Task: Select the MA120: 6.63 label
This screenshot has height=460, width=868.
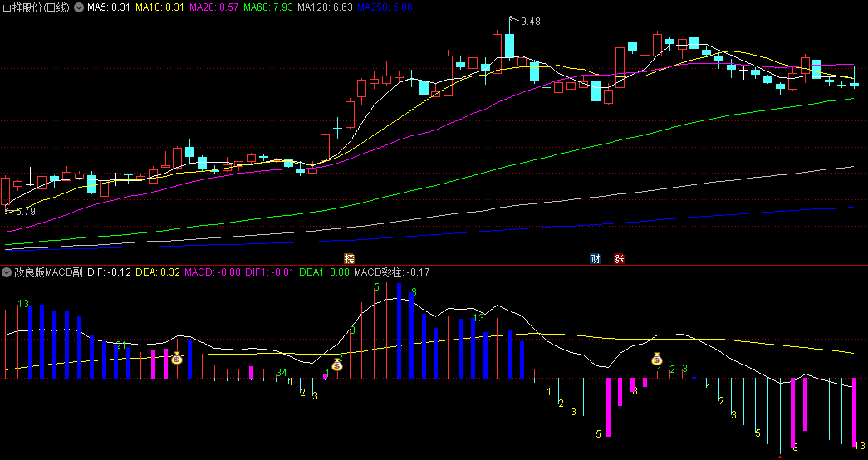Action: (325, 7)
